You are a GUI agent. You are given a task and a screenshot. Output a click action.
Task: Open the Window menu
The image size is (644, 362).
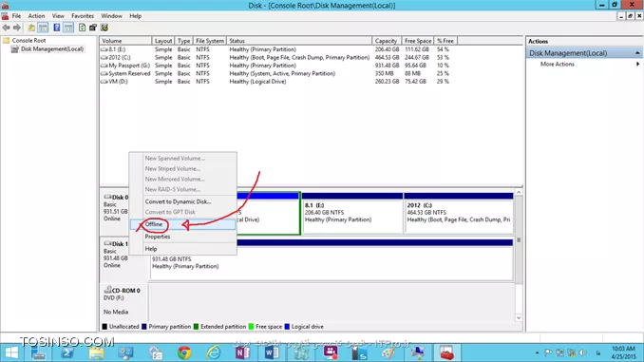(111, 16)
